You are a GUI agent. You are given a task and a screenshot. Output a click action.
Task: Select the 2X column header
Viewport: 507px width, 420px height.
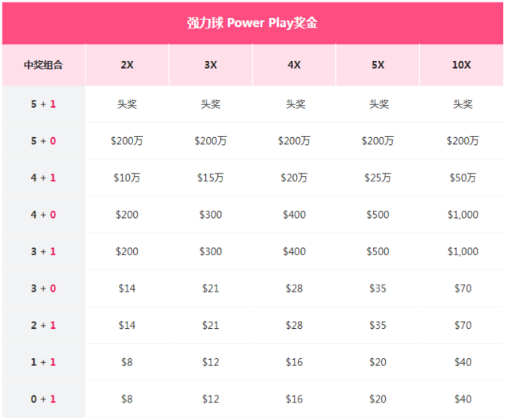coord(127,65)
